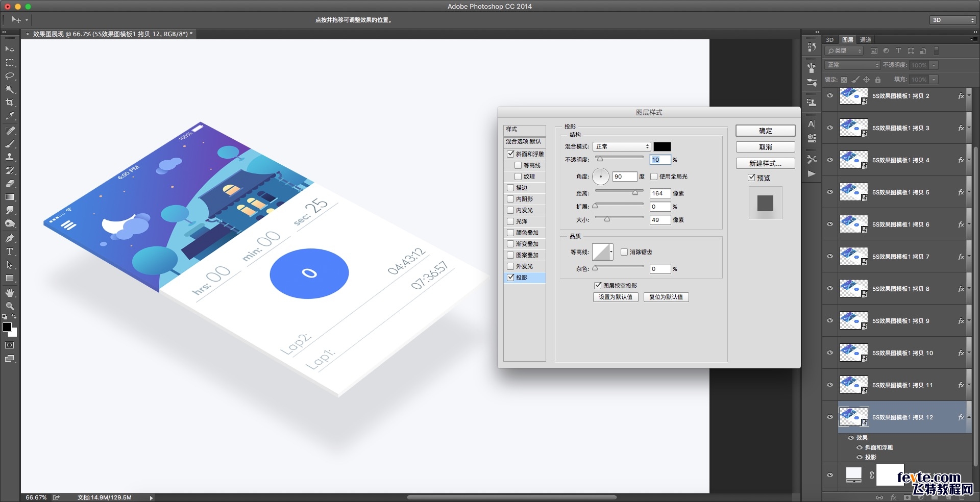Switch to the 通道 (Channels) tab

866,40
